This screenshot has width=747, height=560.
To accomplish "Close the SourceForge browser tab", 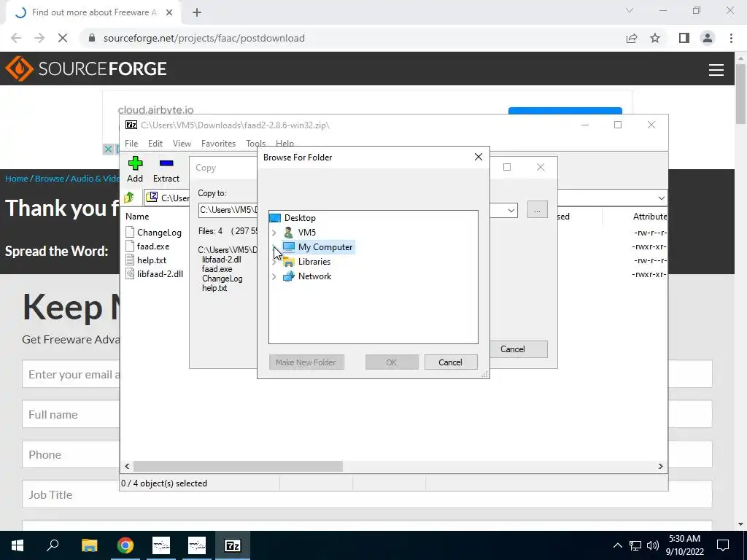I will 169,12.
